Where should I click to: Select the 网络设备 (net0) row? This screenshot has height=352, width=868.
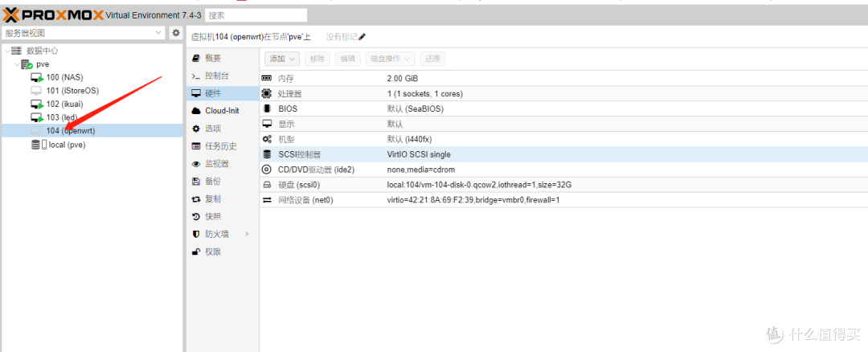pos(563,200)
